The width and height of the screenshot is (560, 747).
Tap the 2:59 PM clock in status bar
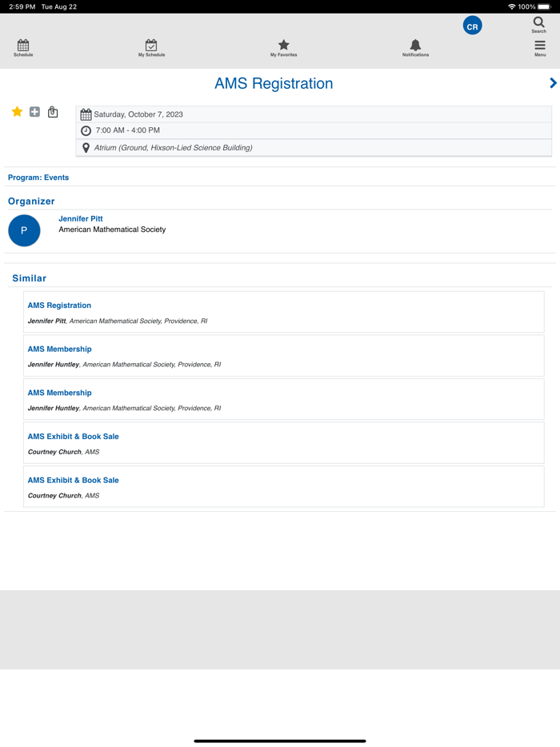point(22,6)
